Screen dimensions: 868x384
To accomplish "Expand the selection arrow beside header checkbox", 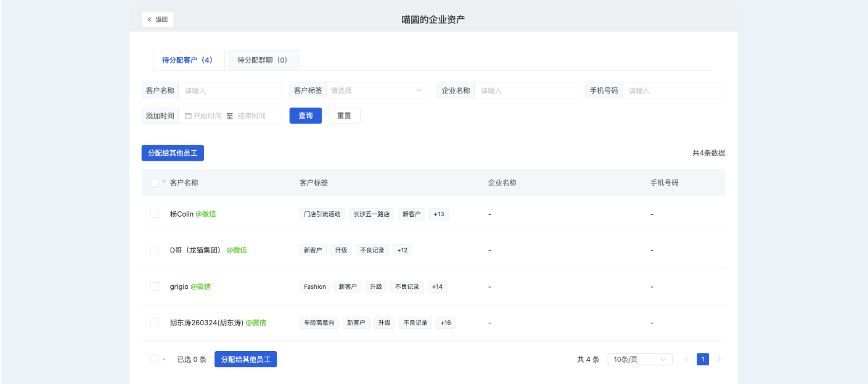I will [x=164, y=182].
